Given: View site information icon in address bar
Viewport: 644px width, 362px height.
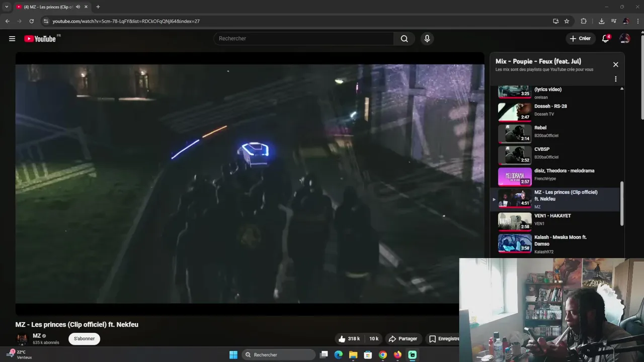Looking at the screenshot, I should pyautogui.click(x=46, y=21).
